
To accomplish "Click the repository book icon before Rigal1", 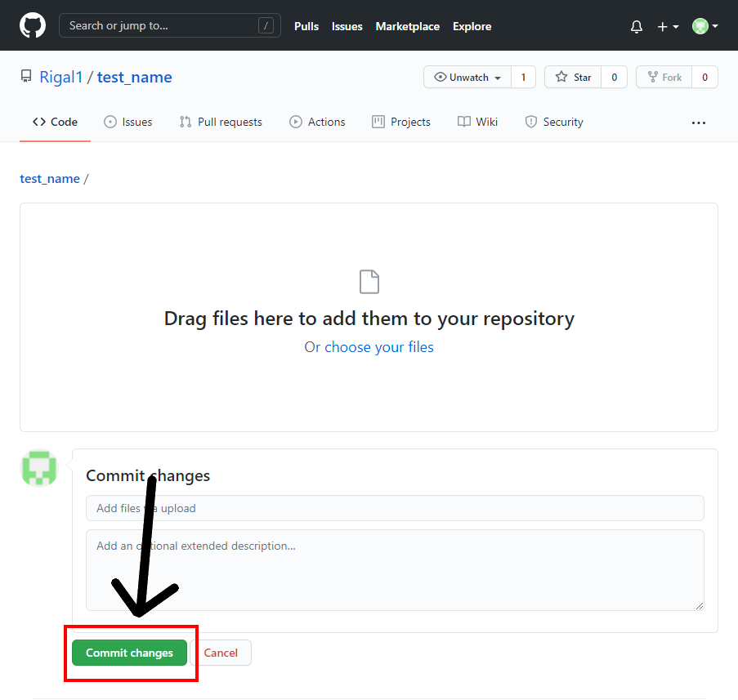I will coord(25,76).
